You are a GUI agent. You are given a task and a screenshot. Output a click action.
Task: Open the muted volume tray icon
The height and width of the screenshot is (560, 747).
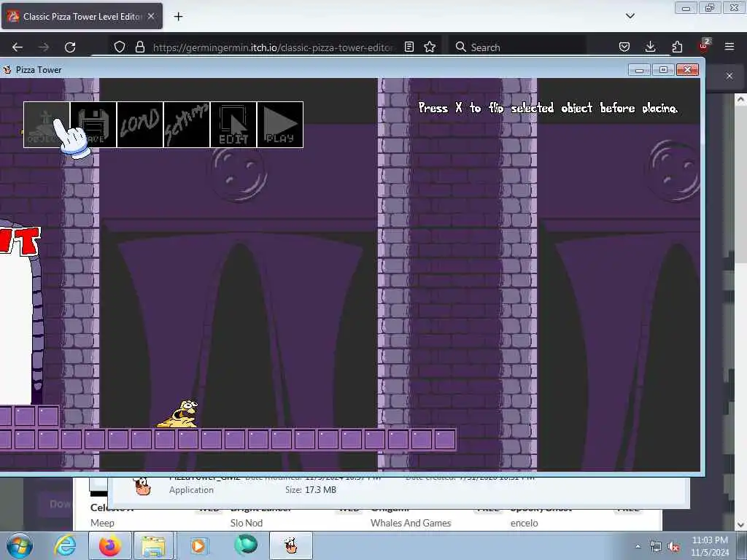(673, 547)
